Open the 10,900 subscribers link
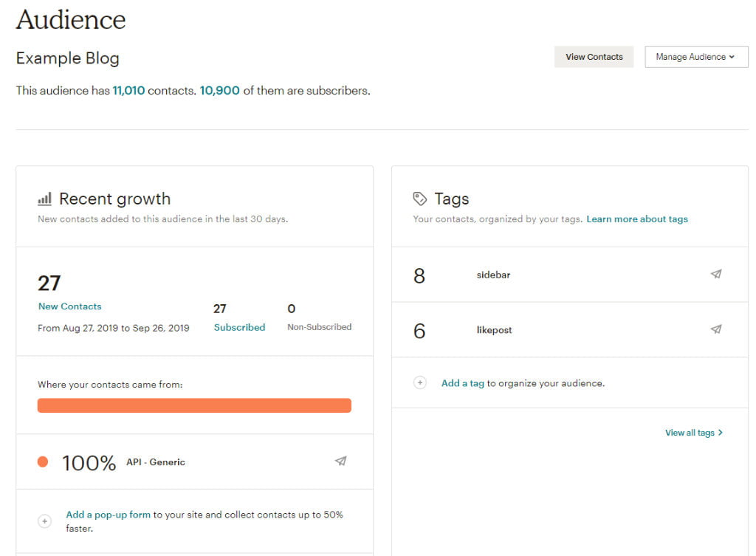Image resolution: width=756 pixels, height=556 pixels. click(x=219, y=90)
